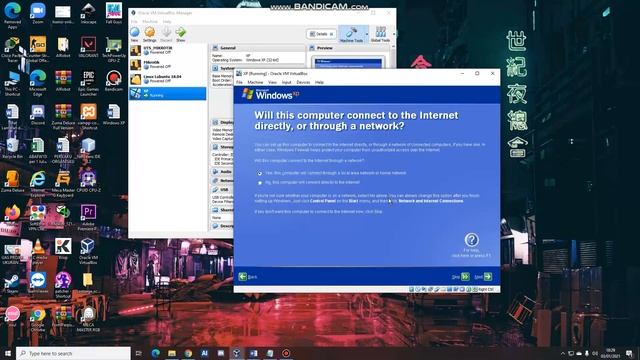Screen dimensions: 640x360
Task: Open Inkscape desktop shortcut
Action: tap(88, 14)
